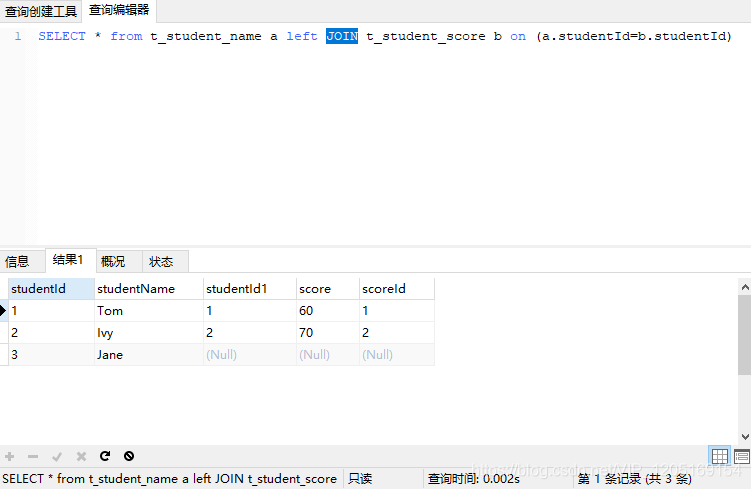Click the status bar SQL statement text
Screen dimensions: 751x489
(170, 478)
